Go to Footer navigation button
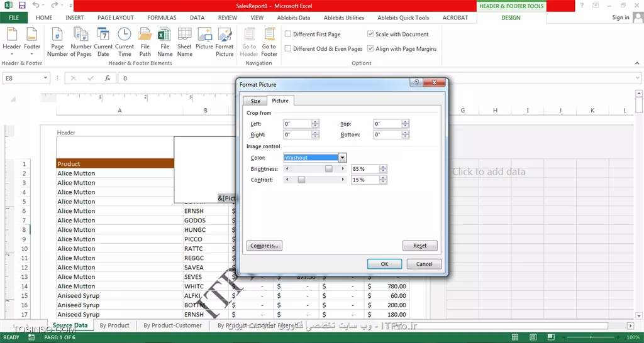 point(269,41)
